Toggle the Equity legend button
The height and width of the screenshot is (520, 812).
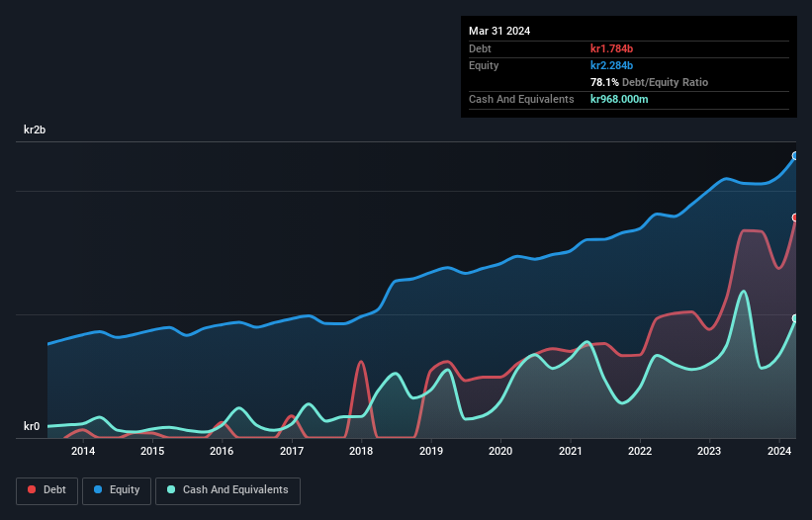point(117,490)
